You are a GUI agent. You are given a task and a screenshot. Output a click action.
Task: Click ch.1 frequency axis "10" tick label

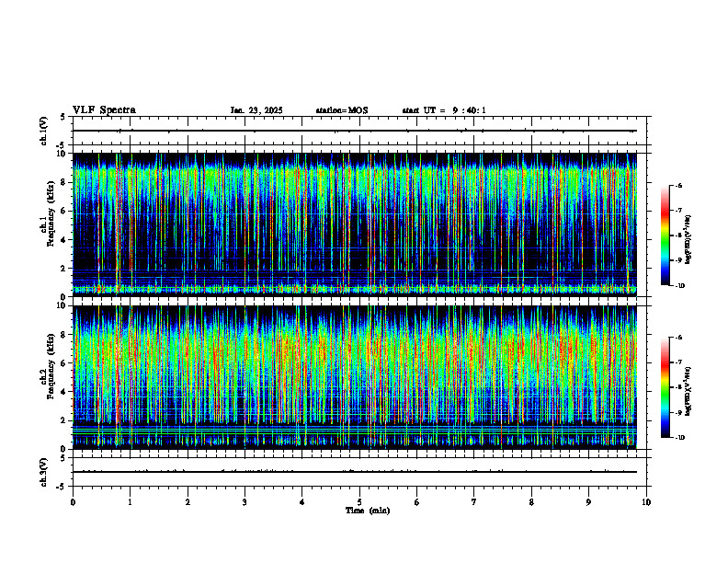coord(63,154)
